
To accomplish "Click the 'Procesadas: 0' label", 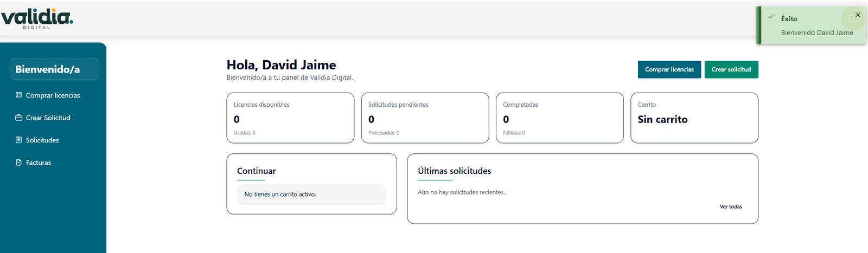I will [384, 133].
